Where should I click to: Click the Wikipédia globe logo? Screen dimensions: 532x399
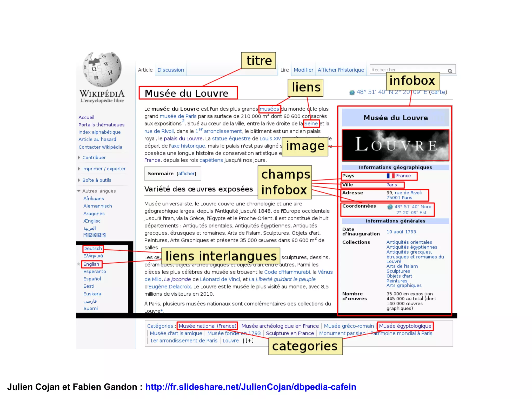tap(102, 69)
